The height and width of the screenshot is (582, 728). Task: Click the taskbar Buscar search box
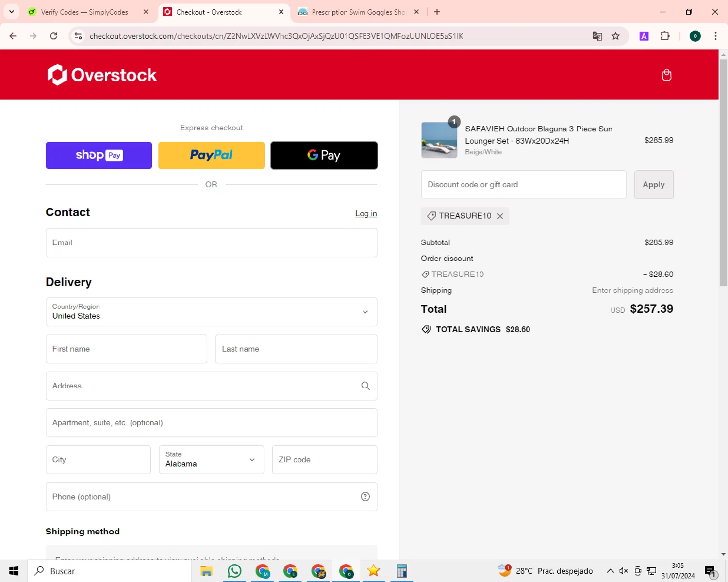109,571
